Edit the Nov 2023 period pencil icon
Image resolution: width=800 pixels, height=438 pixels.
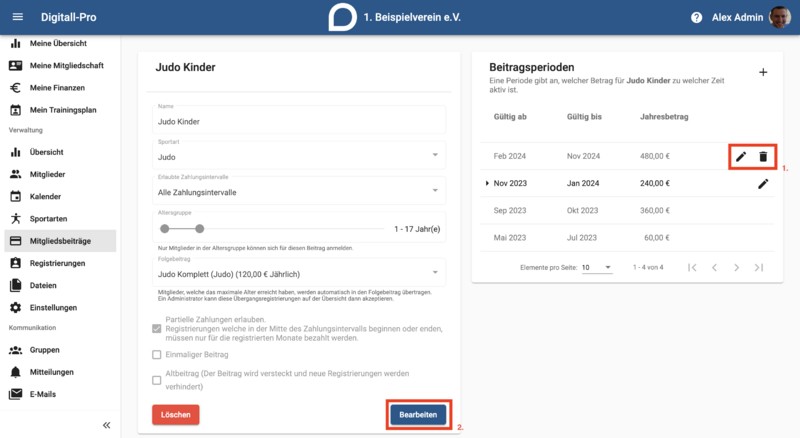click(763, 184)
